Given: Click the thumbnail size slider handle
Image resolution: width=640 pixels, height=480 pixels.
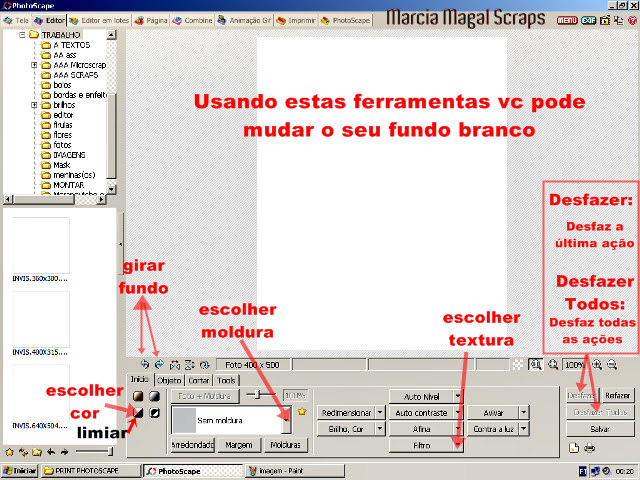Looking at the screenshot, I should 110,451.
